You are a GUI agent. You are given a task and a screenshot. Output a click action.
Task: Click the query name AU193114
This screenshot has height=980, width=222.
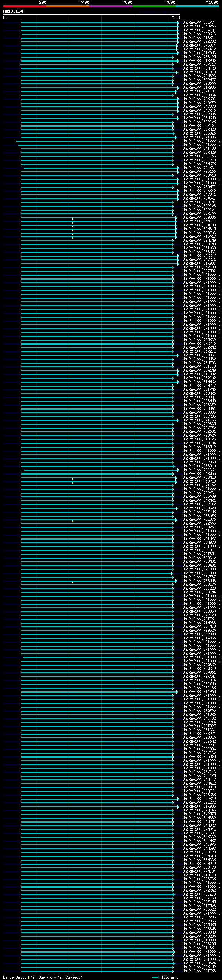tap(13, 11)
